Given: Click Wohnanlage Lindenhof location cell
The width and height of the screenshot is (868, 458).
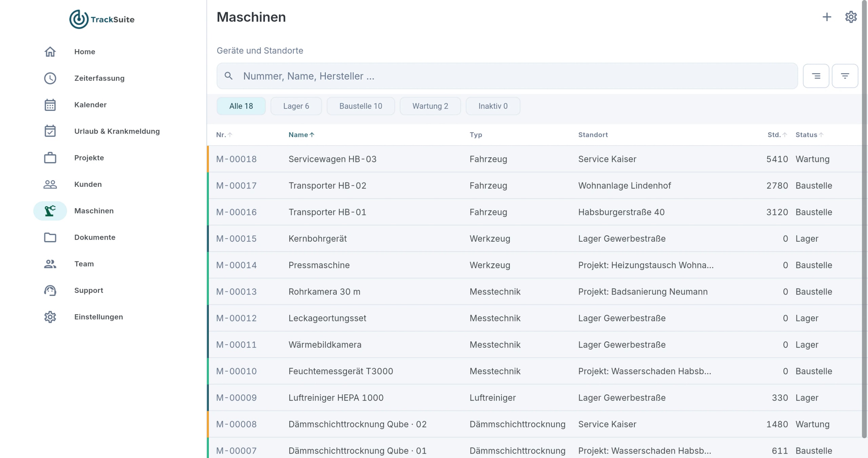Looking at the screenshot, I should click(625, 185).
